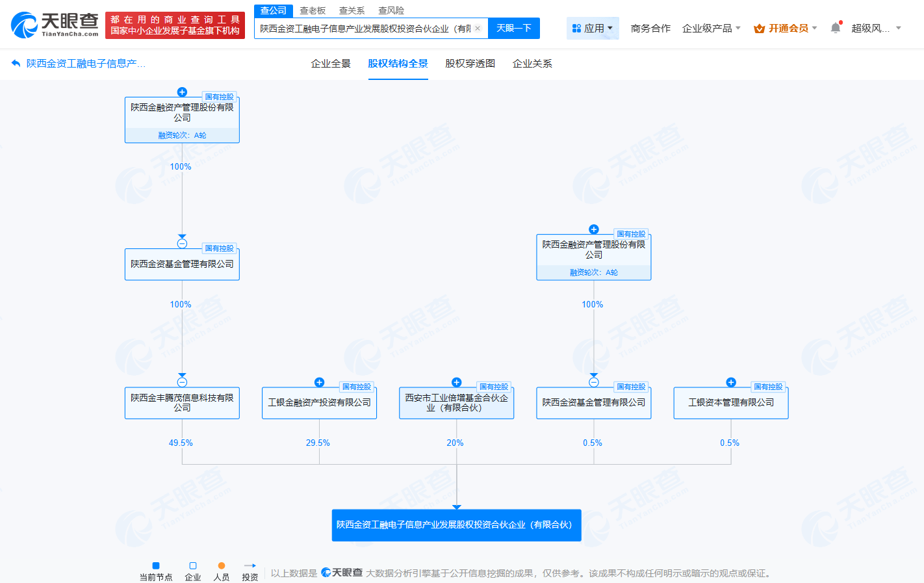Open the 开通会员 dropdown
Image resolution: width=924 pixels, height=583 pixels.
pos(786,29)
